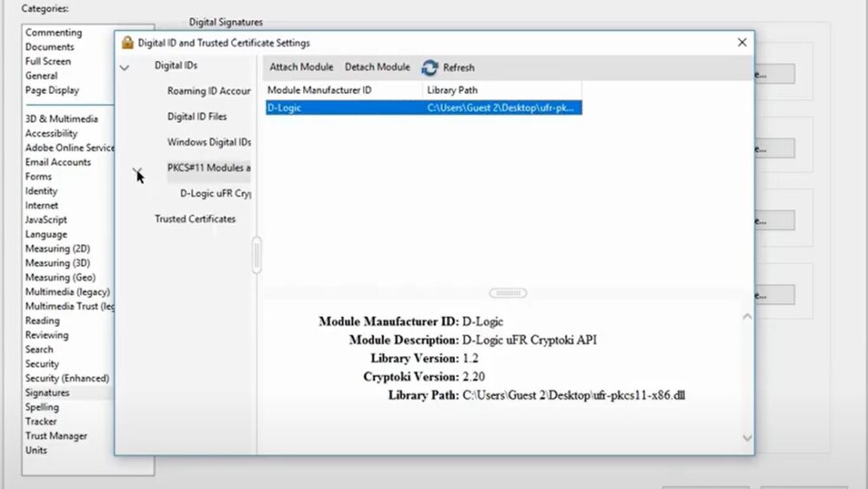The height and width of the screenshot is (489, 868).
Task: Select Documents category in Preferences
Action: (x=49, y=47)
